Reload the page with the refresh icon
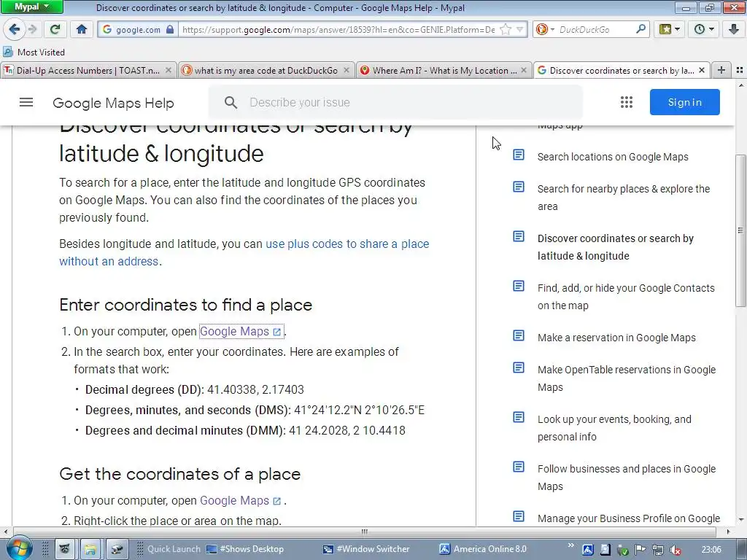The image size is (747, 560). coord(55,29)
